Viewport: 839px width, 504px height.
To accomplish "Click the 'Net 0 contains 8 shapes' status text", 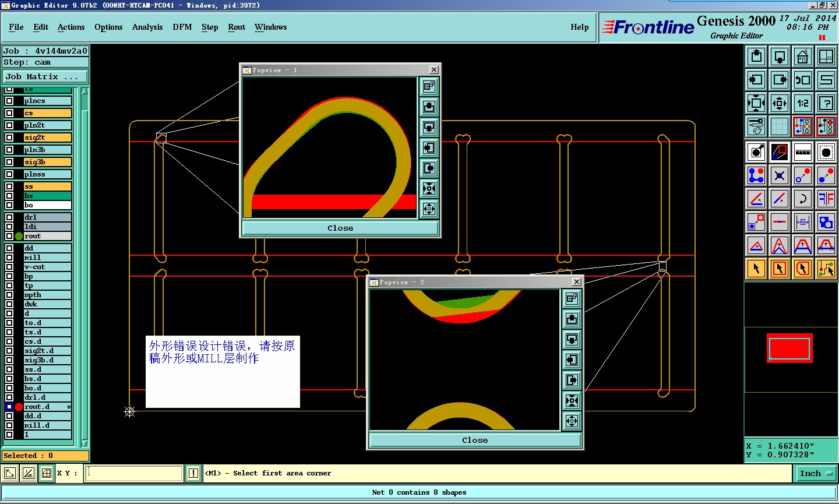I will click(419, 492).
